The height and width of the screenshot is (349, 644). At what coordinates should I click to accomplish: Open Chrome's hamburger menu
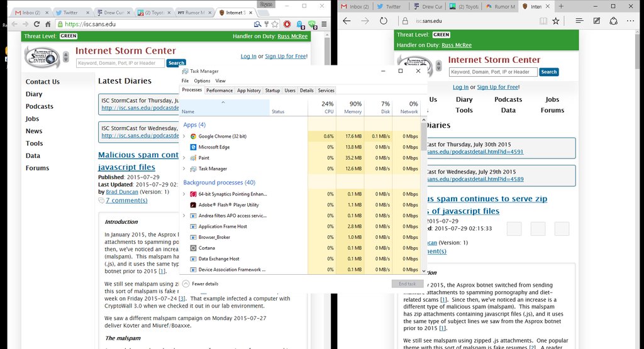[324, 25]
